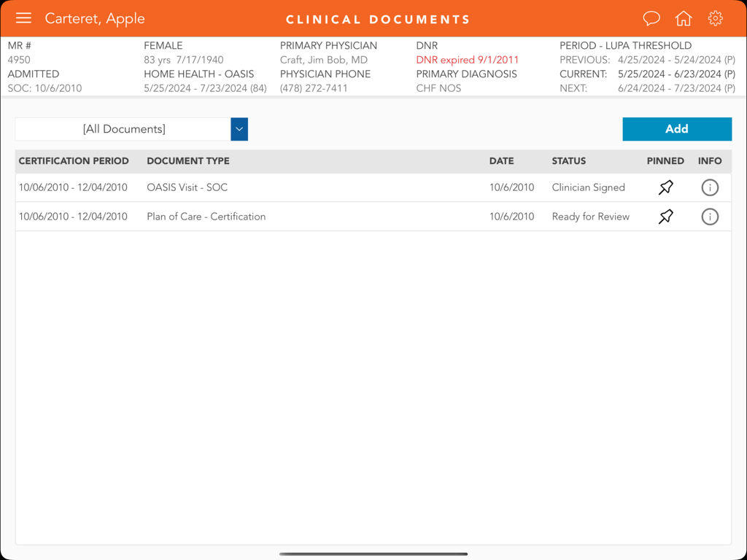The width and height of the screenshot is (747, 560).
Task: Select the Ready for Review status text
Action: pos(591,217)
